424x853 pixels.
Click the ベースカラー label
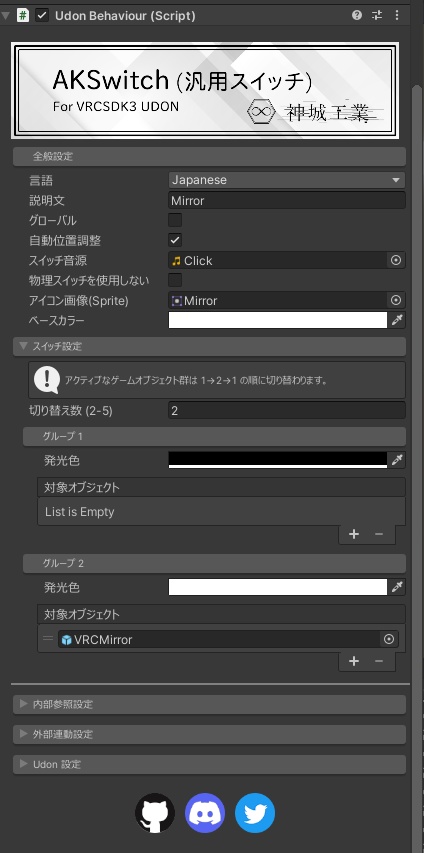click(57, 320)
